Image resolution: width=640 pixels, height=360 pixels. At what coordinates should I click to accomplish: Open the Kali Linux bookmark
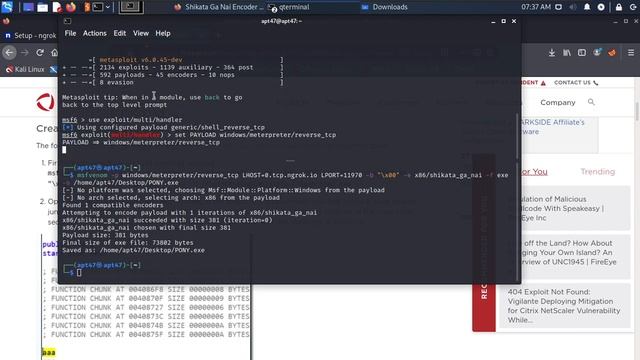point(25,69)
